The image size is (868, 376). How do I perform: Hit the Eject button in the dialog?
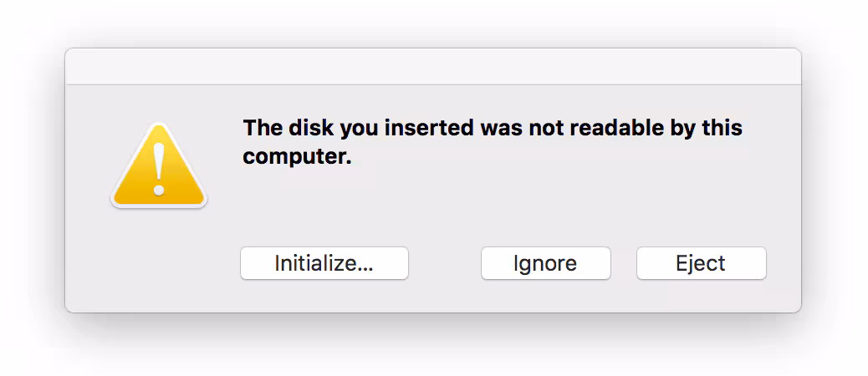701,263
